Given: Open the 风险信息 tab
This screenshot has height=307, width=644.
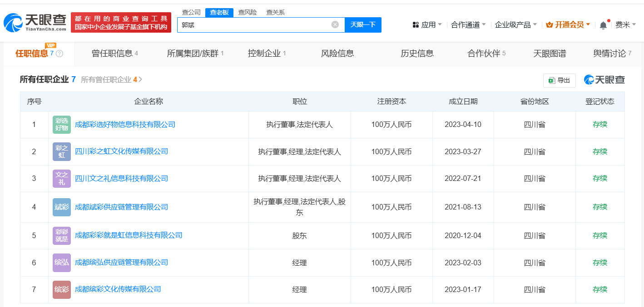Looking at the screenshot, I should pyautogui.click(x=337, y=54).
